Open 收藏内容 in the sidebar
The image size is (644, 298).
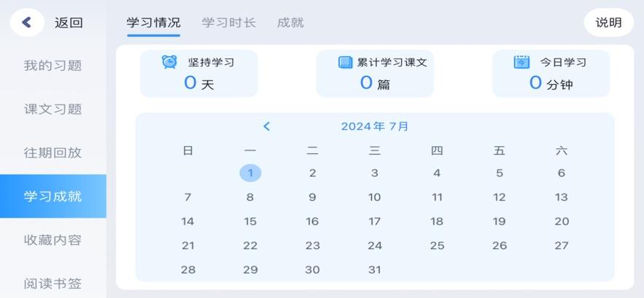click(x=53, y=240)
